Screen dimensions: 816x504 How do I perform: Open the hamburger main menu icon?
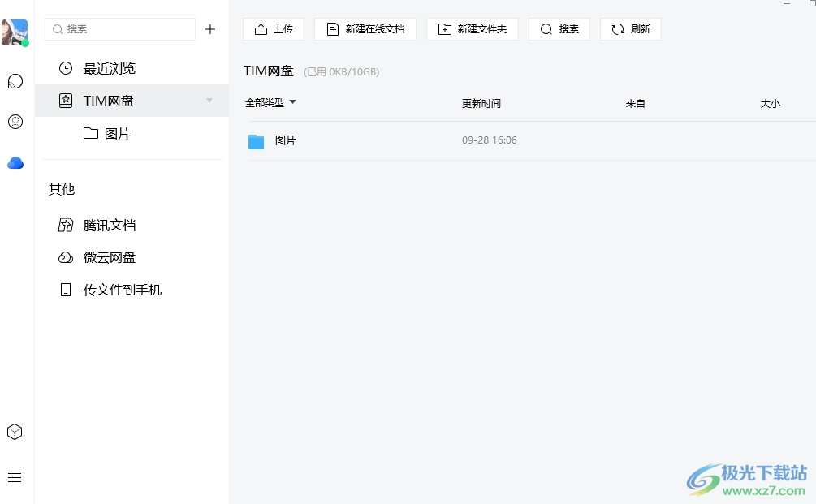(x=15, y=477)
